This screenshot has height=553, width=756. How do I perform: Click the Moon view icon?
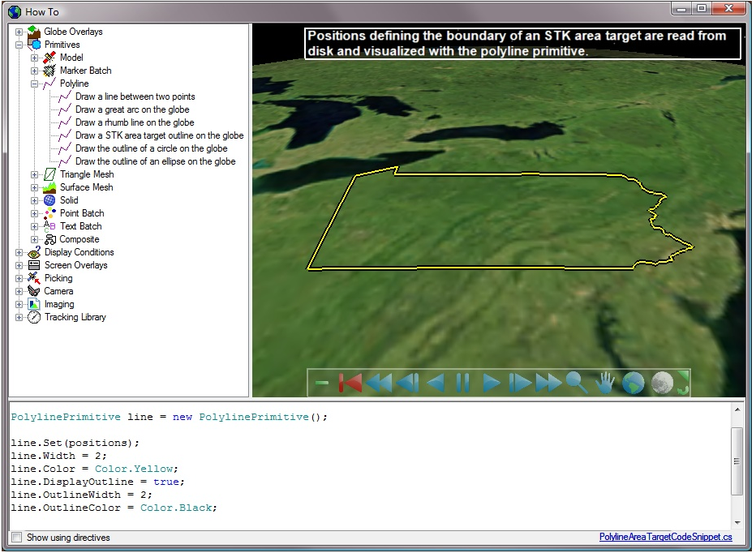click(662, 384)
